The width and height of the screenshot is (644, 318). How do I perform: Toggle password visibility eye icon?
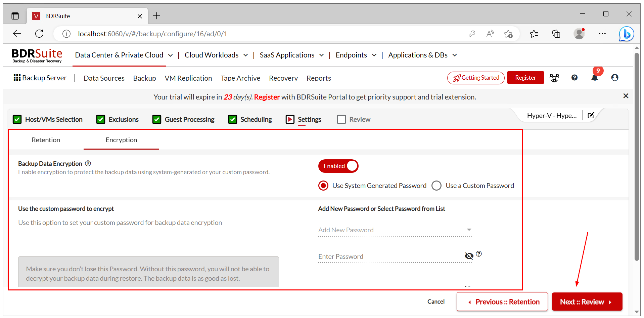[469, 256]
